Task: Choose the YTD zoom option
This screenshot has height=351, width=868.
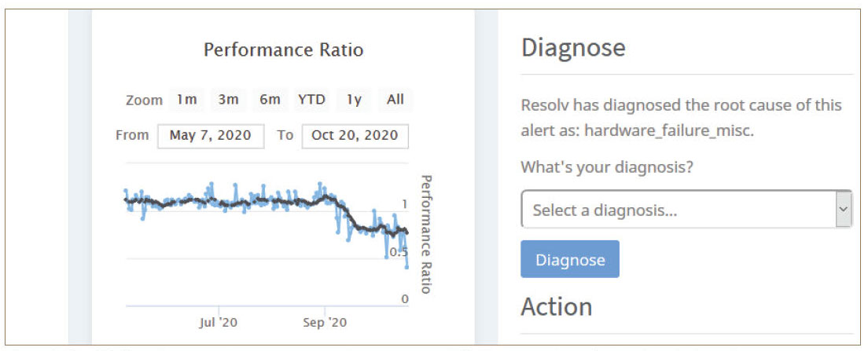Action: pyautogui.click(x=311, y=100)
